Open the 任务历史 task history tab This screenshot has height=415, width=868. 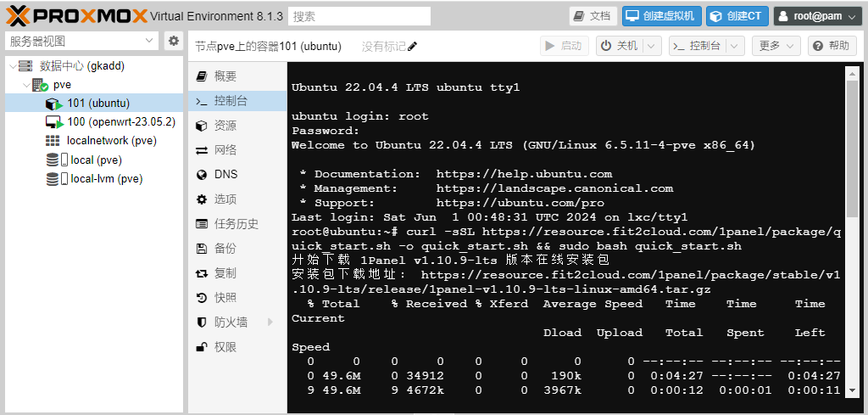237,224
